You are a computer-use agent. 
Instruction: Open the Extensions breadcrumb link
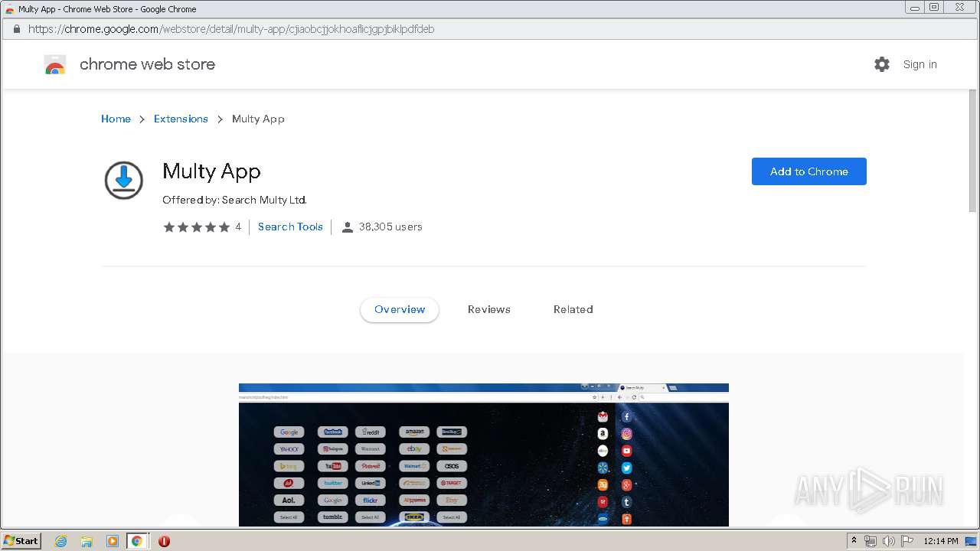pyautogui.click(x=181, y=119)
